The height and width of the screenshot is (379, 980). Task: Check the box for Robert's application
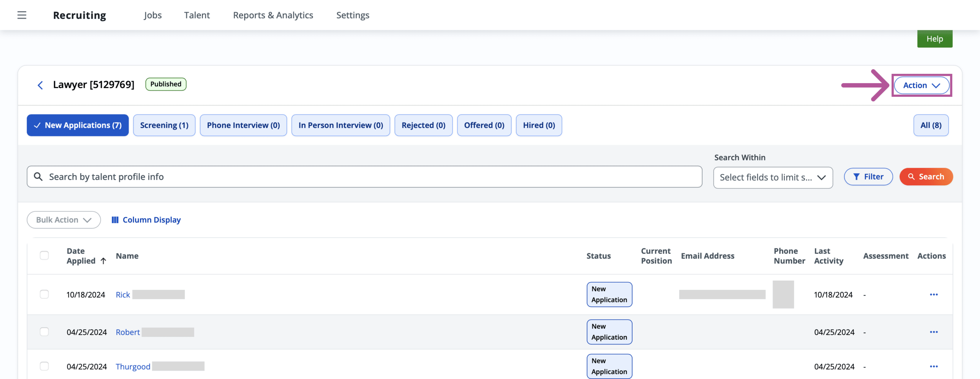44,332
